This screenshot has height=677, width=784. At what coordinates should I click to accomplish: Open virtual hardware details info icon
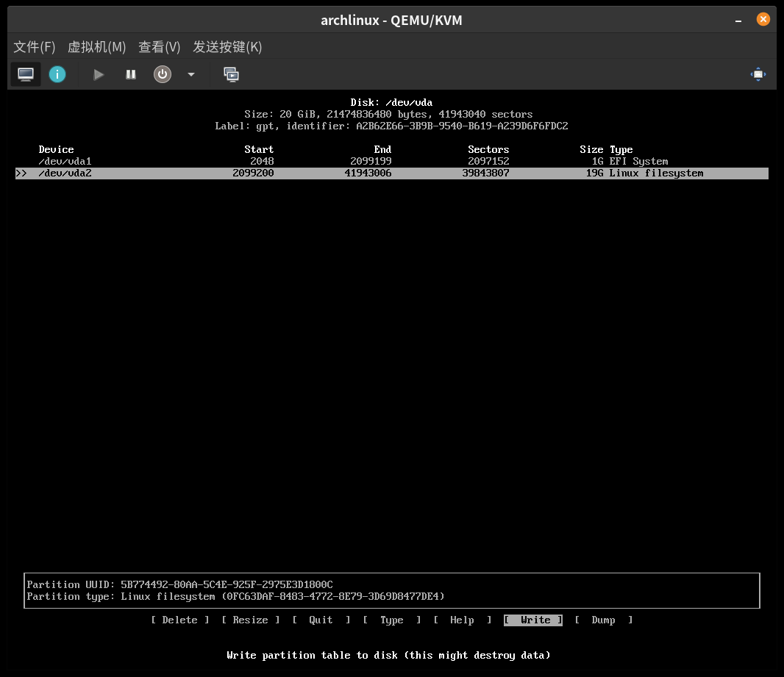[x=57, y=74]
